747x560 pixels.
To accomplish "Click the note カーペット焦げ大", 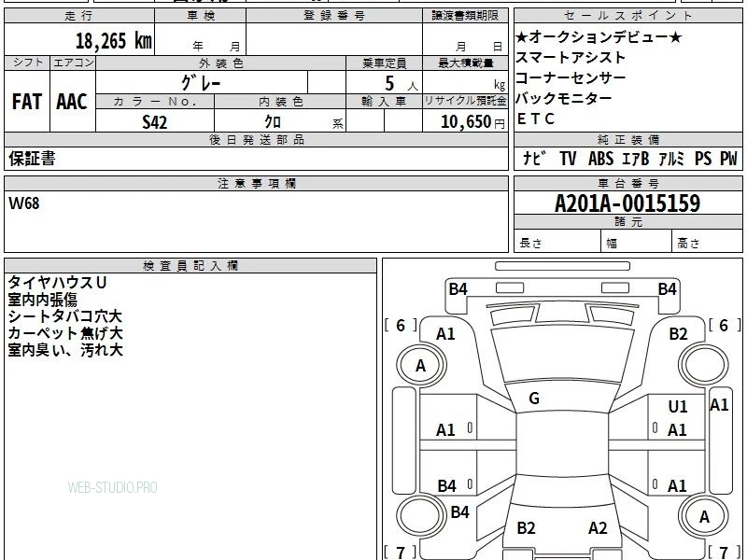I will click(65, 333).
